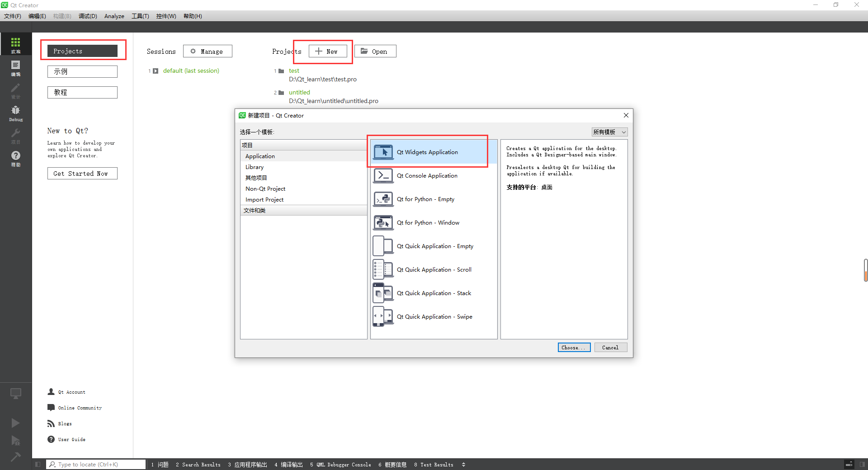
Task: Toggle the left sidebar in status bar
Action: point(38,464)
